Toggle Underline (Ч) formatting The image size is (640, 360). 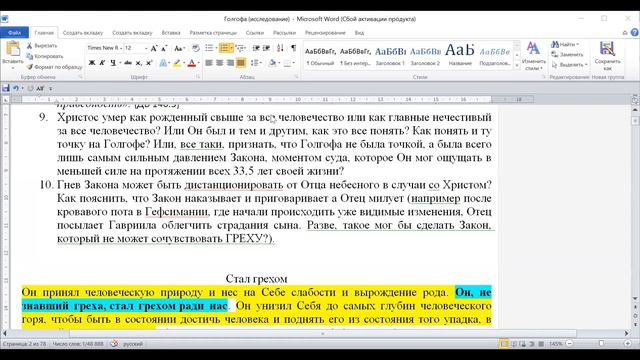tap(113, 63)
